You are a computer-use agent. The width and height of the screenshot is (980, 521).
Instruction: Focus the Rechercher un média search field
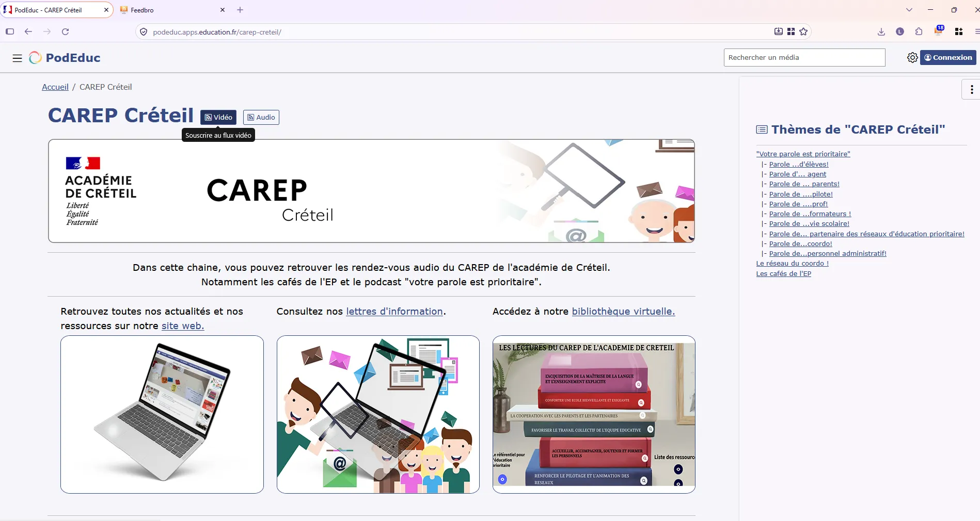pos(804,58)
